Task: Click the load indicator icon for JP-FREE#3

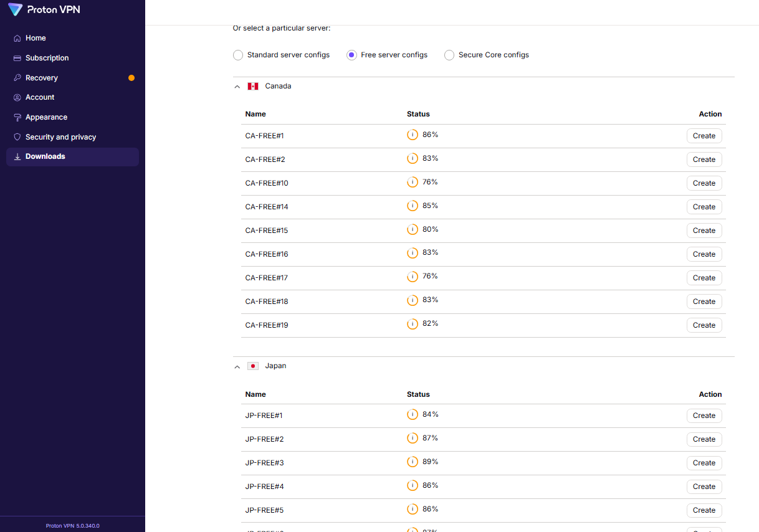Action: [413, 462]
